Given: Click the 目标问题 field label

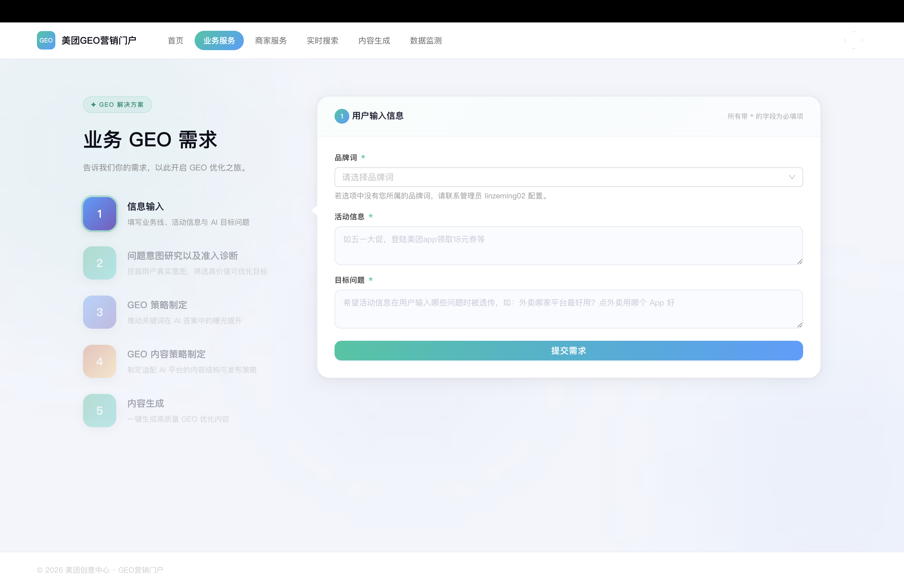Looking at the screenshot, I should (349, 280).
